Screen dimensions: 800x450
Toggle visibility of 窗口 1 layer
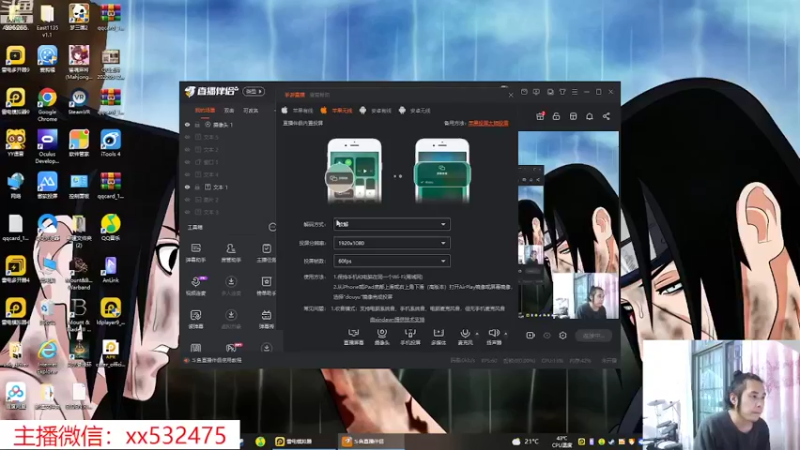[x=187, y=162]
